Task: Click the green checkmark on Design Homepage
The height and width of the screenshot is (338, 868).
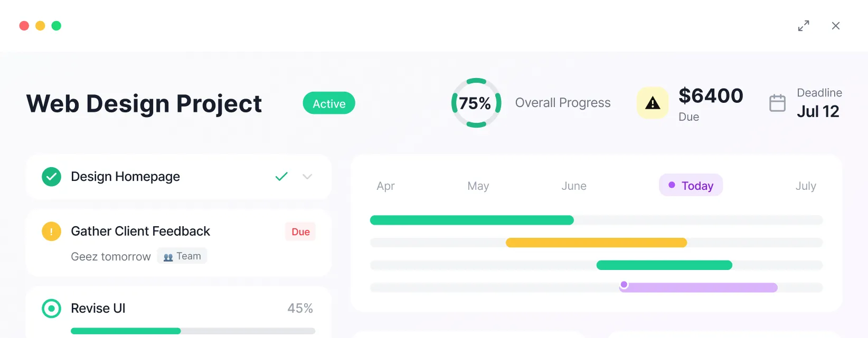Action: tap(51, 177)
